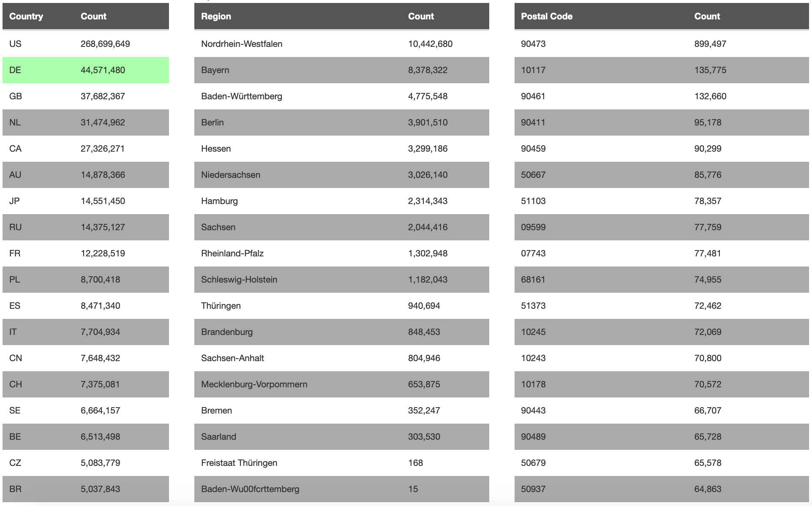Select the BR country row
The image size is (812, 506).
[85, 489]
